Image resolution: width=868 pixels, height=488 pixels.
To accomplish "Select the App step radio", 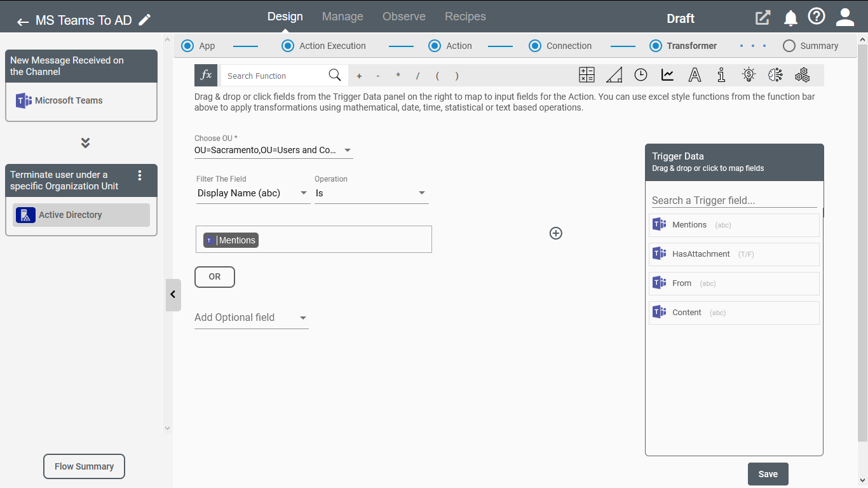I will point(187,46).
